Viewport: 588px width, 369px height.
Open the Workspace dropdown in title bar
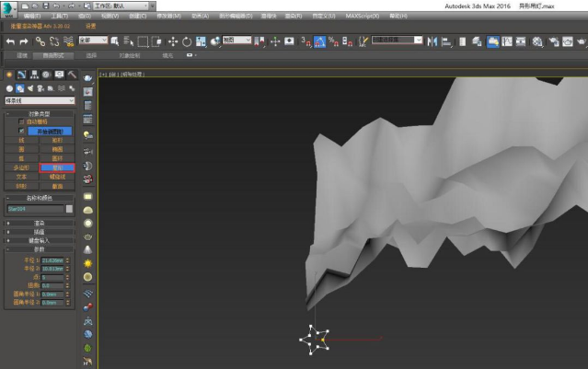(122, 6)
